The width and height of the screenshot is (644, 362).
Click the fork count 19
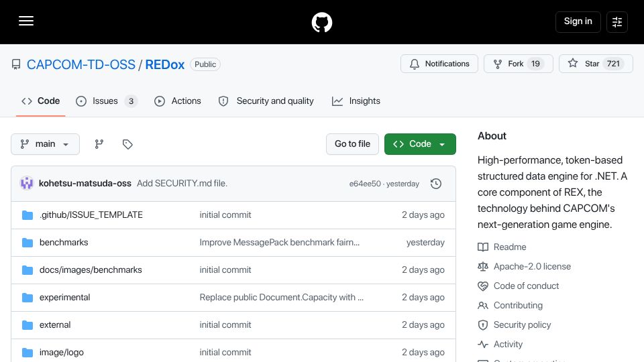tap(535, 64)
